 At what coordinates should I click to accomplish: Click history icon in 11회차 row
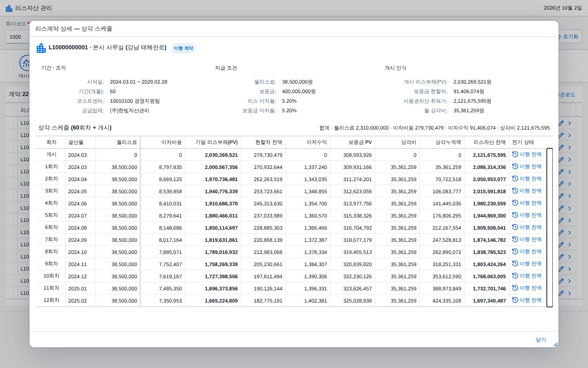click(x=515, y=288)
